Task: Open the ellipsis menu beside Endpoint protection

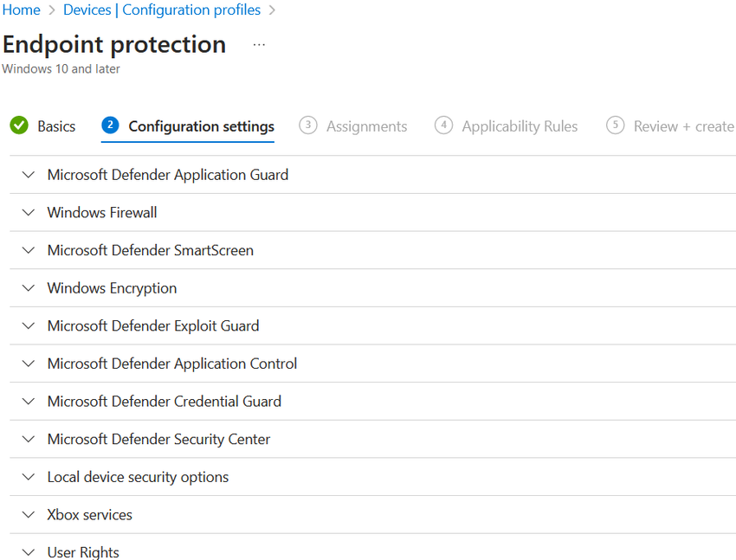Action: (259, 45)
